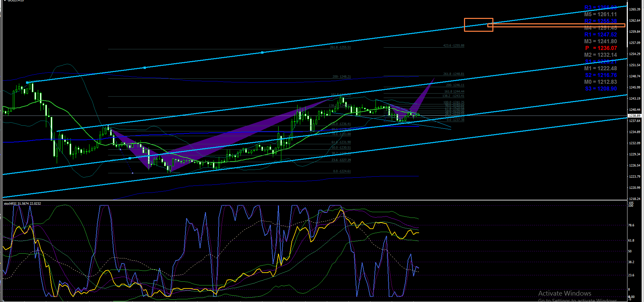Click 1223.79 on the price axis
The height and width of the screenshot is (302, 644).
coord(635,177)
